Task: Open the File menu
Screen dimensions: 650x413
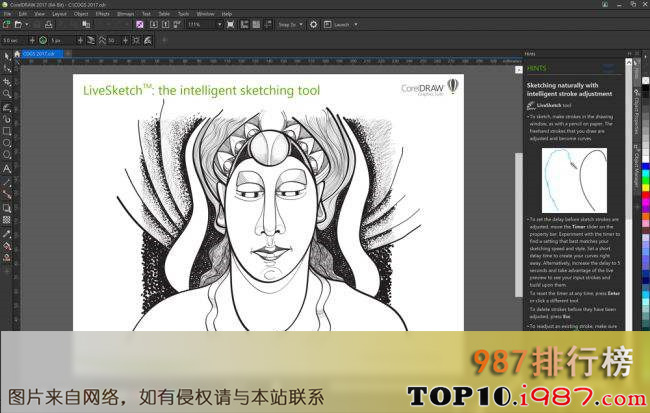Action: click(7, 14)
